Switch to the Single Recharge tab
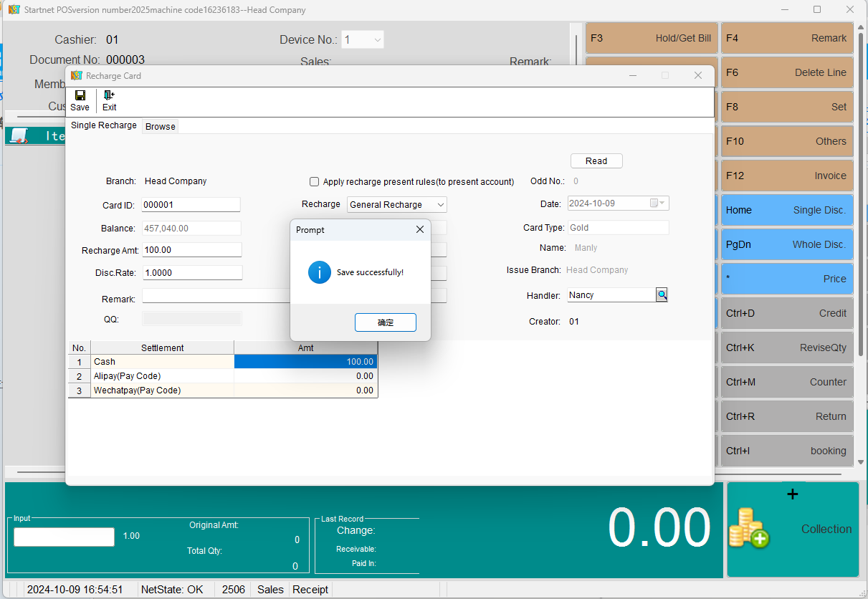The image size is (868, 599). click(x=104, y=125)
